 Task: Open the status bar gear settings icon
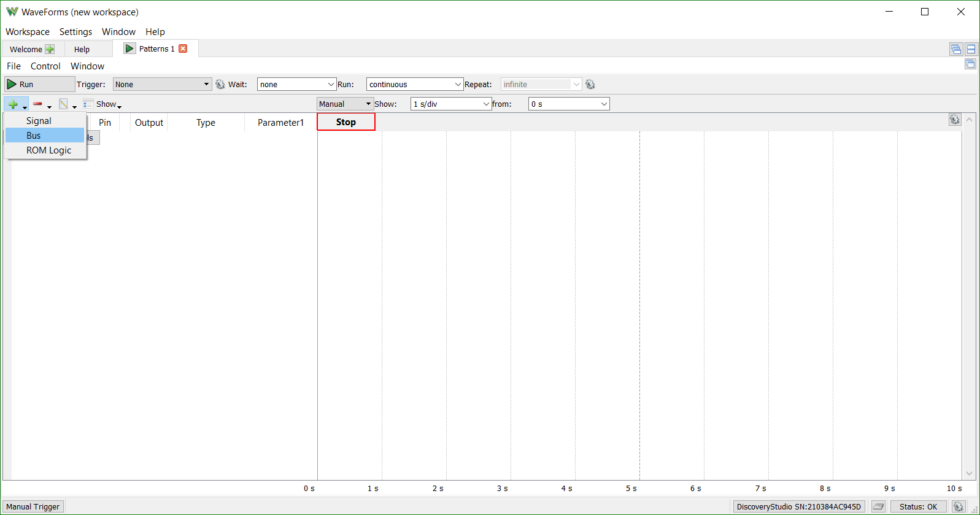(x=959, y=506)
